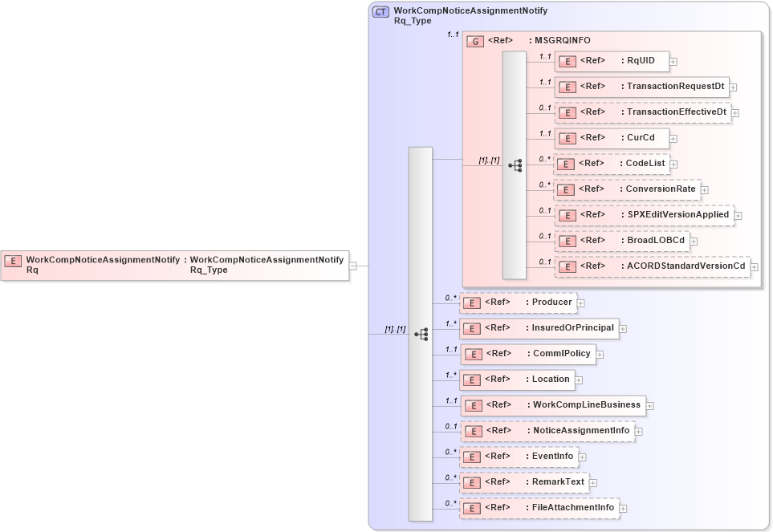Click the E icon for the Location element

470,380
